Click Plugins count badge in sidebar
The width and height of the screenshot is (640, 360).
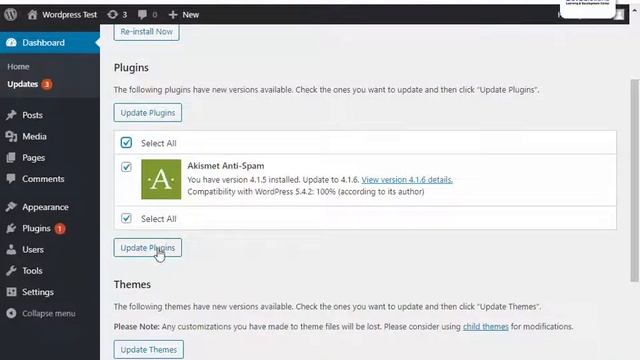point(60,229)
